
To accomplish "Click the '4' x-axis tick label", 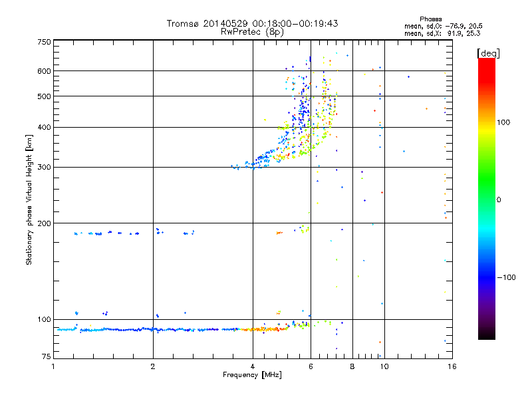I will pos(253,366).
